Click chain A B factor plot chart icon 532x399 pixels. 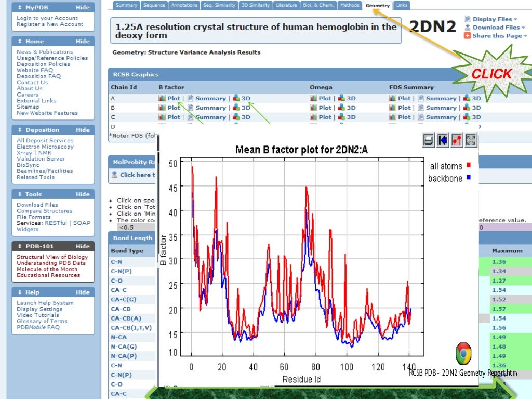[x=162, y=98]
